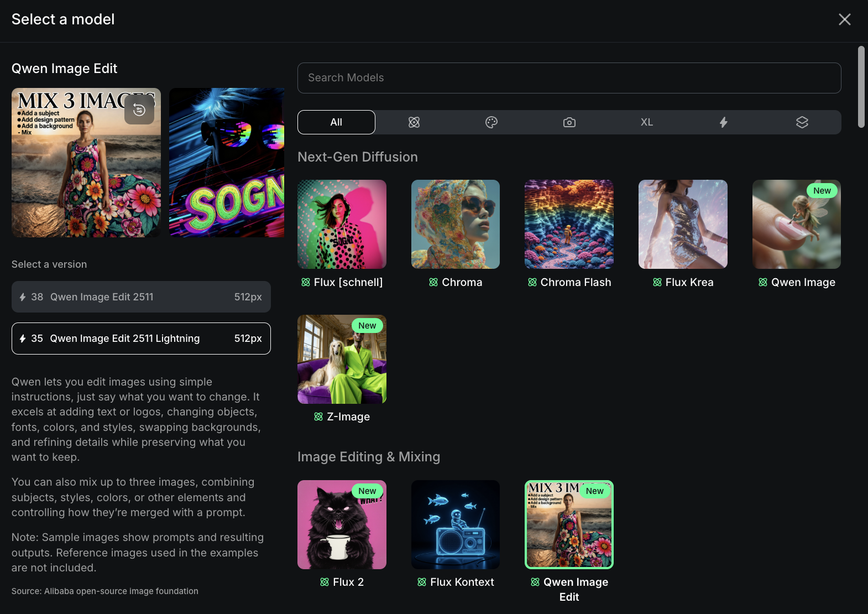868x614 pixels.
Task: Click the model list scrollbar
Action: click(861, 87)
